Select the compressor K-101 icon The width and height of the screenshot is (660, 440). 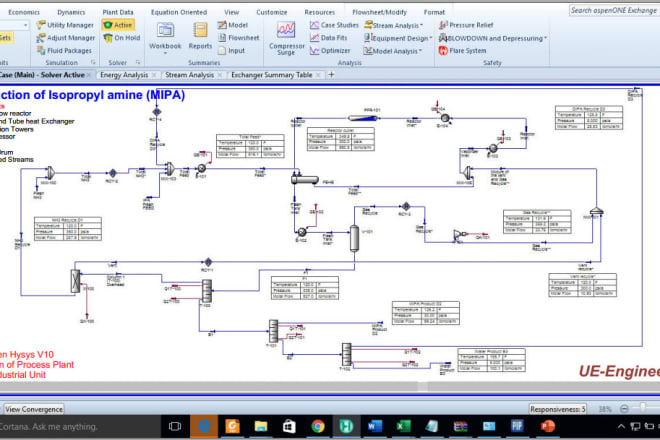coord(458,235)
